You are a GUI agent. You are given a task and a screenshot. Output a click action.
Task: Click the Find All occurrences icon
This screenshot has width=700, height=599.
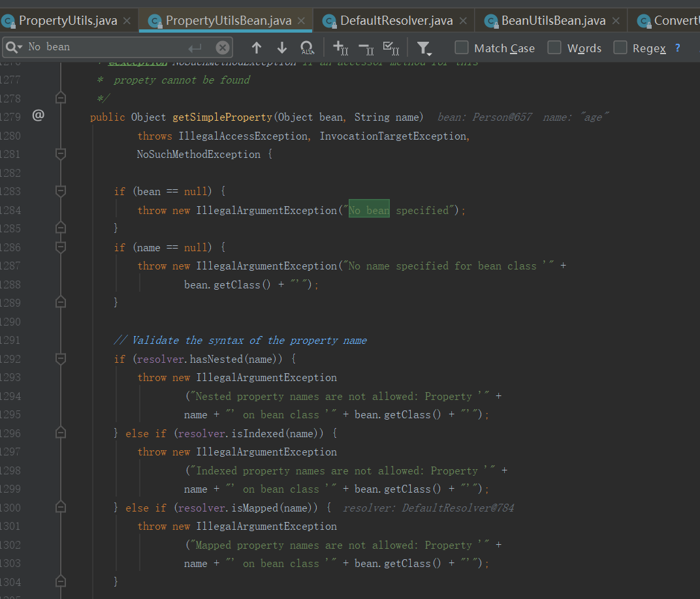click(306, 48)
